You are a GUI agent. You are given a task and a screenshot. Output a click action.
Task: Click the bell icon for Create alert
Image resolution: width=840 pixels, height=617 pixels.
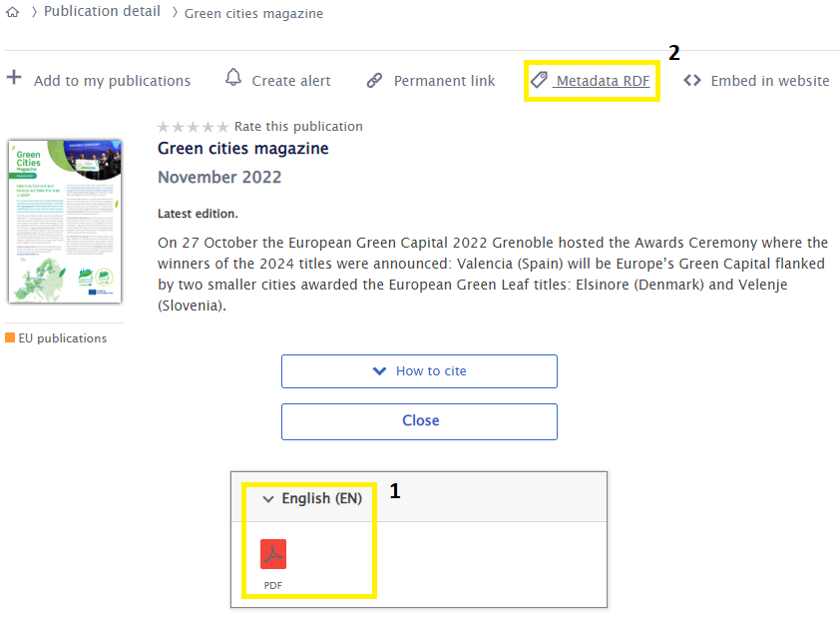tap(233, 79)
